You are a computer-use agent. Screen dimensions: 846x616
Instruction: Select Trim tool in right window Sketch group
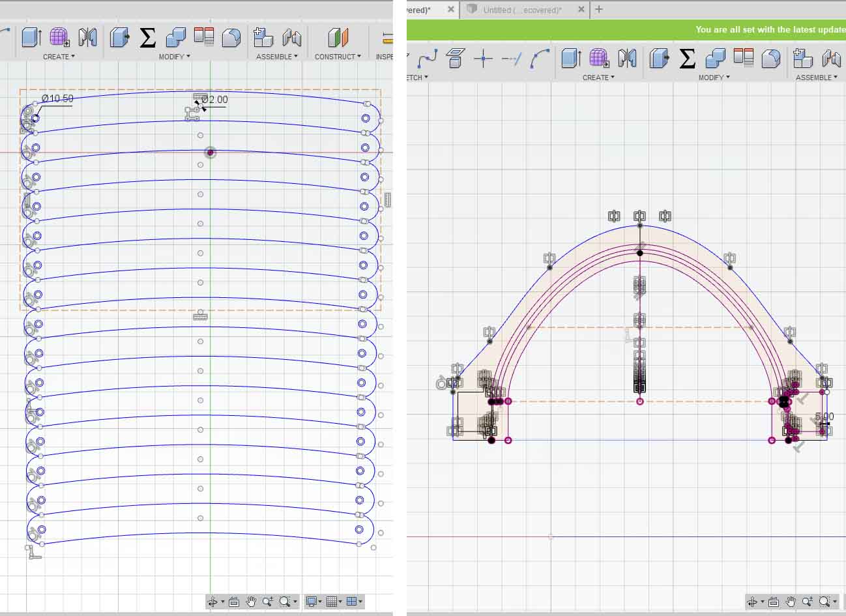click(x=484, y=59)
